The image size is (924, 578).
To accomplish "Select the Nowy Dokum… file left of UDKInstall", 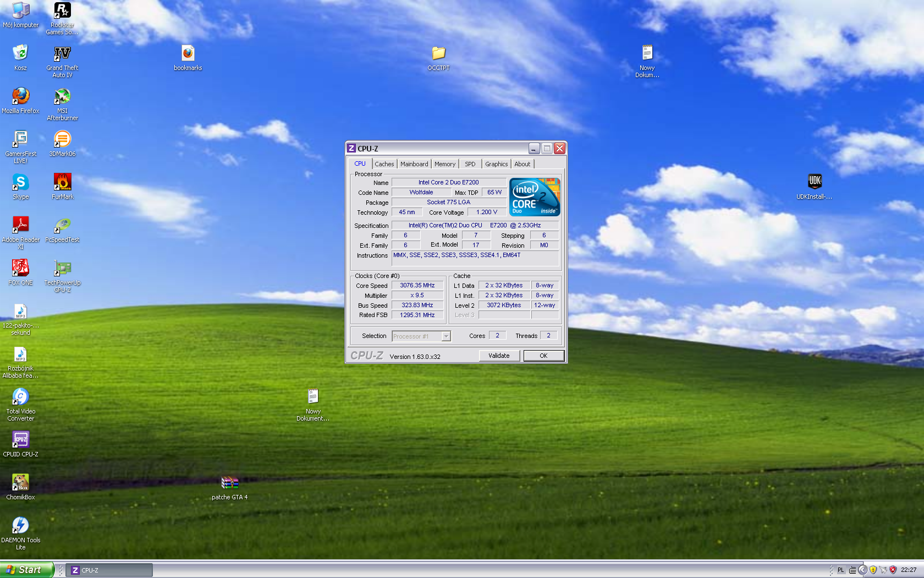I will click(647, 61).
